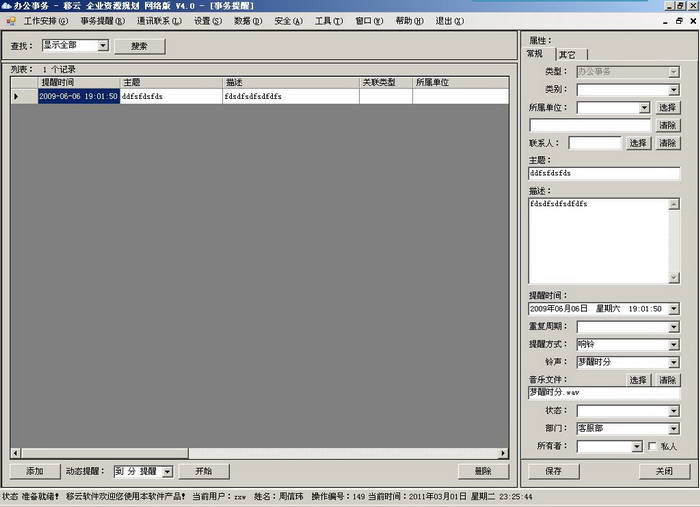The width and height of the screenshot is (700, 507).
Task: Restore the inner document window
Action: tap(679, 21)
